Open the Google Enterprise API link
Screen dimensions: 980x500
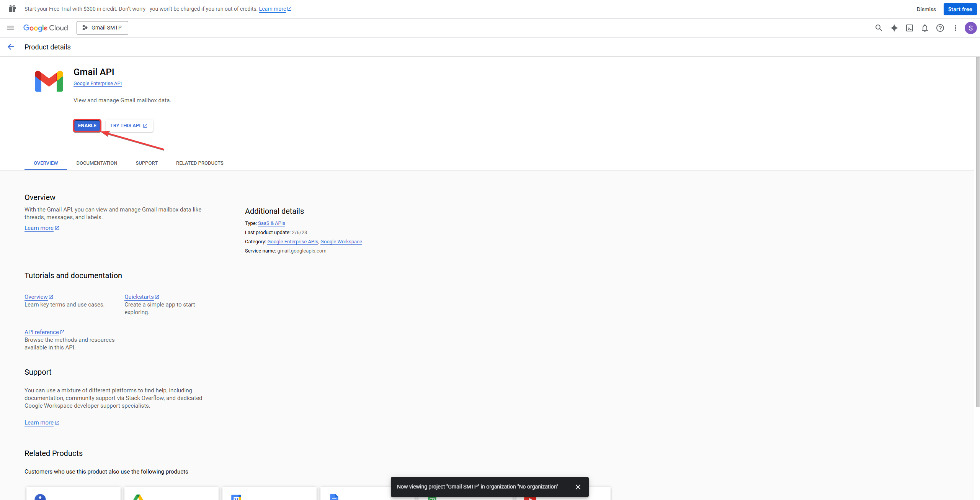point(98,84)
